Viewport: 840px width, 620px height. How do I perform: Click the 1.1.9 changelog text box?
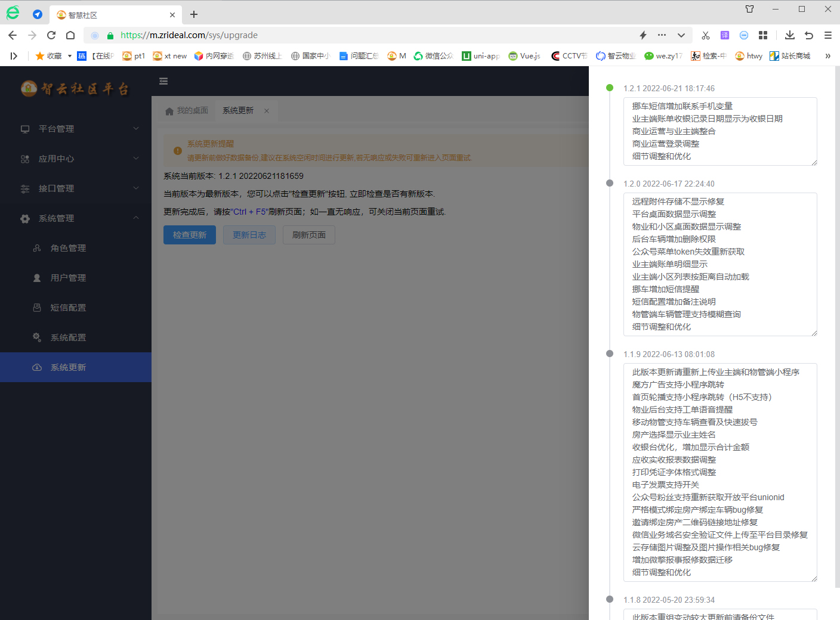coord(720,472)
